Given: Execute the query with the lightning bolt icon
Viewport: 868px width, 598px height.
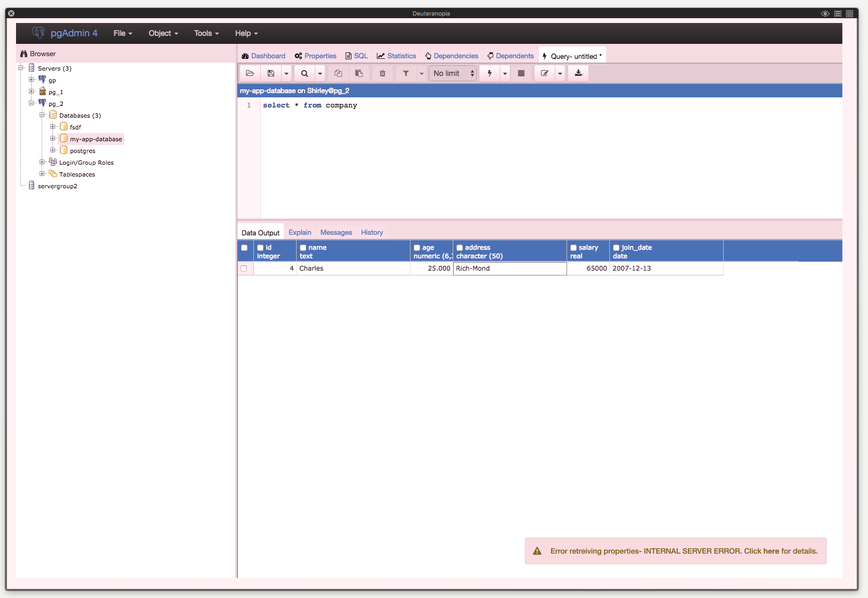Looking at the screenshot, I should [x=490, y=73].
